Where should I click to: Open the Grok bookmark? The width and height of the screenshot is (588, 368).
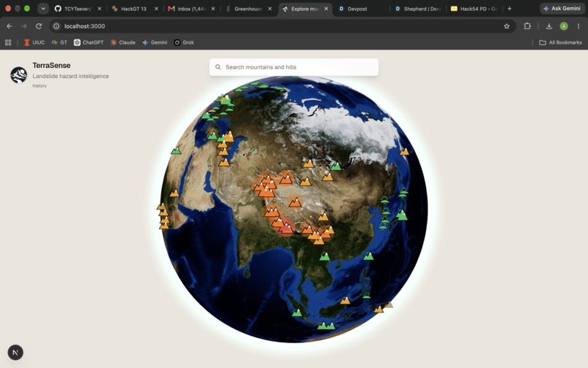tap(184, 42)
